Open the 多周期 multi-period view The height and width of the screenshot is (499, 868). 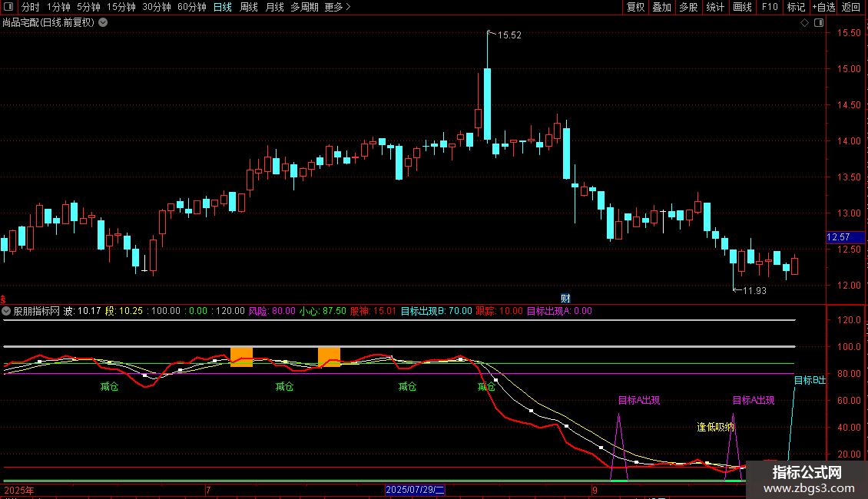(x=304, y=7)
